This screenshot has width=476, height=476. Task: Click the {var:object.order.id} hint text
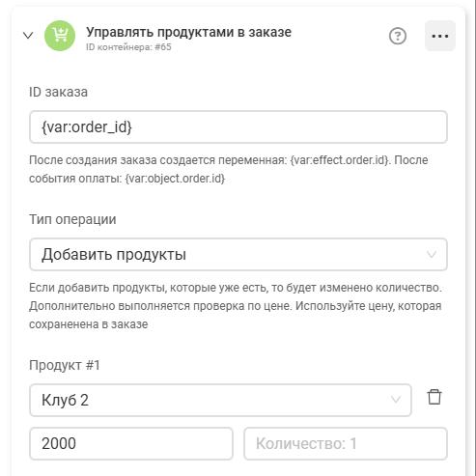pyautogui.click(x=175, y=179)
